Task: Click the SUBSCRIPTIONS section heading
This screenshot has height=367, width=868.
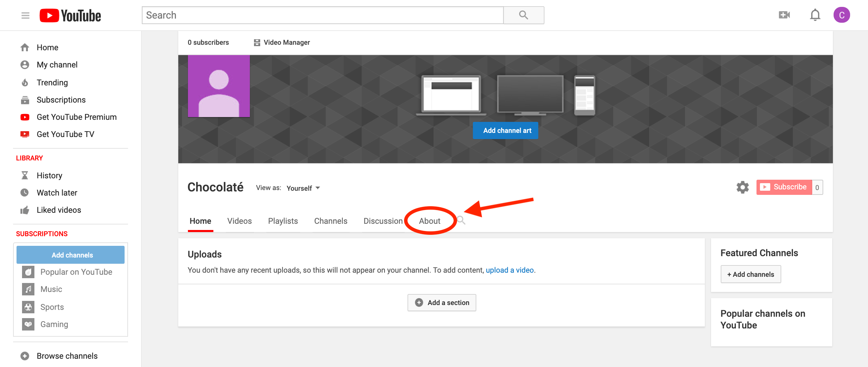Action: coord(42,234)
